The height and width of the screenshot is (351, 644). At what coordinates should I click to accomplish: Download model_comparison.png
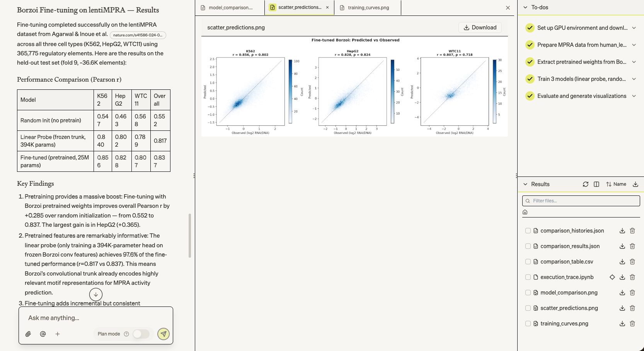pos(622,293)
